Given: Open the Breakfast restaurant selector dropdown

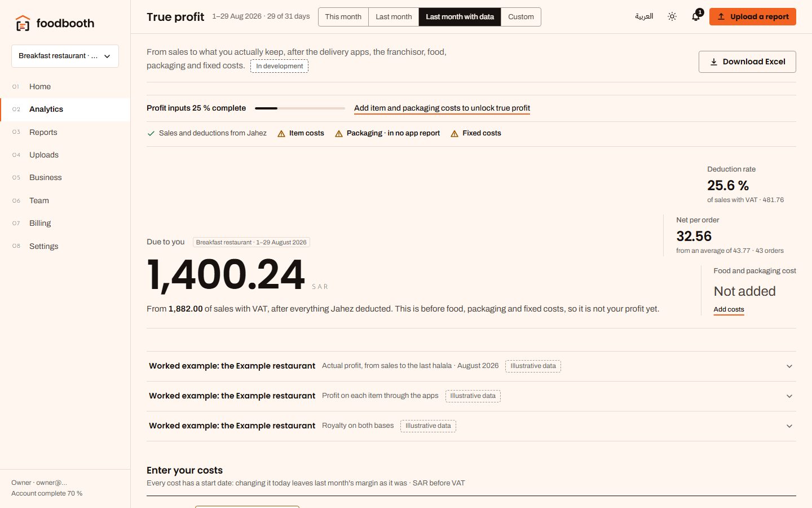Looking at the screenshot, I should pos(65,56).
